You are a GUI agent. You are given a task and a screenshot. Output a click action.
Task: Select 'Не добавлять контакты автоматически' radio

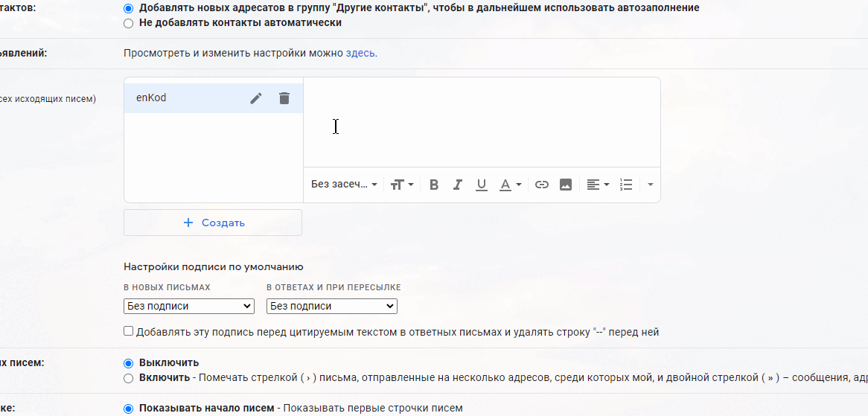click(129, 23)
